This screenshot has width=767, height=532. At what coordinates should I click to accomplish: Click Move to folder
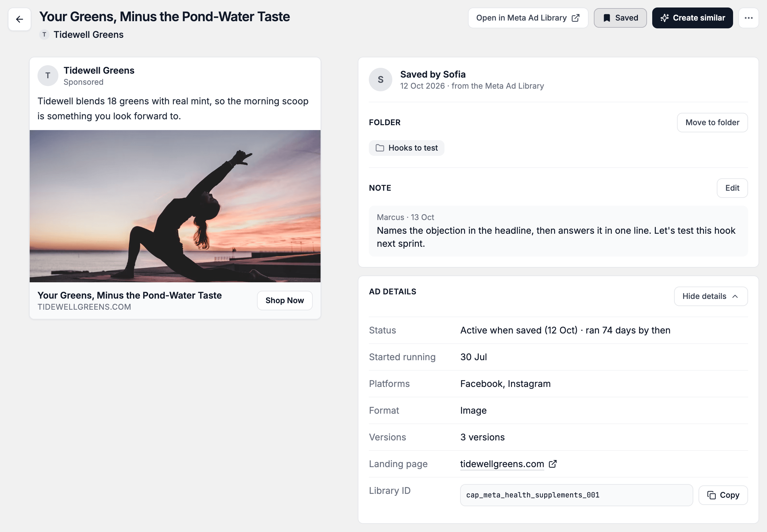712,122
